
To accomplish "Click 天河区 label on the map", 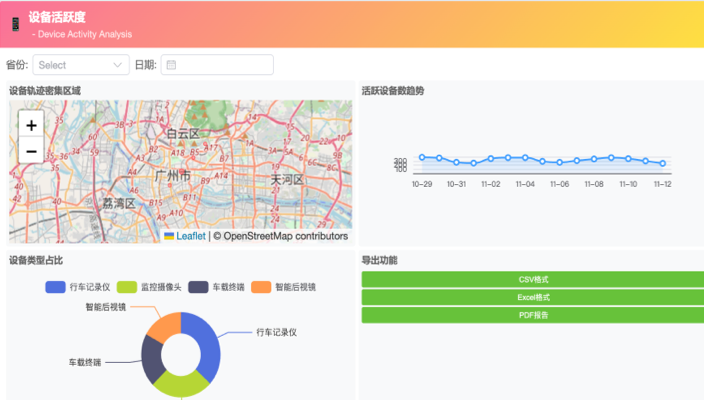I will 287,180.
